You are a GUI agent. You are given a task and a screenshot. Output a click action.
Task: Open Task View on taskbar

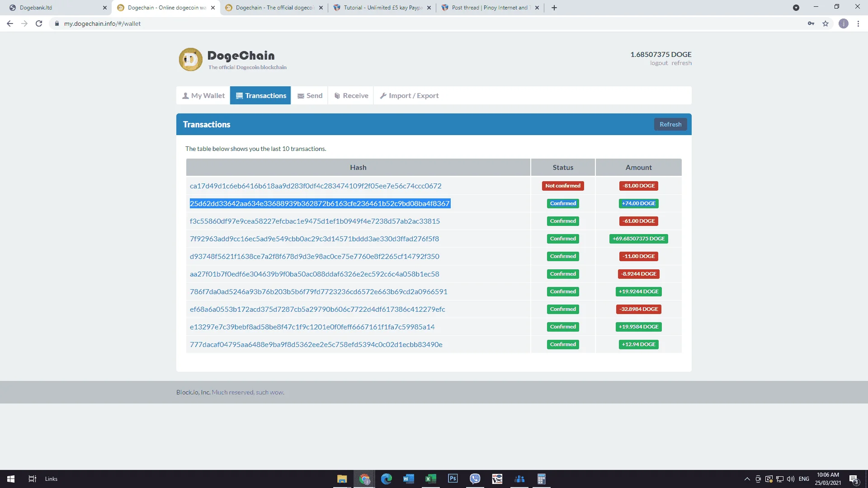32,479
